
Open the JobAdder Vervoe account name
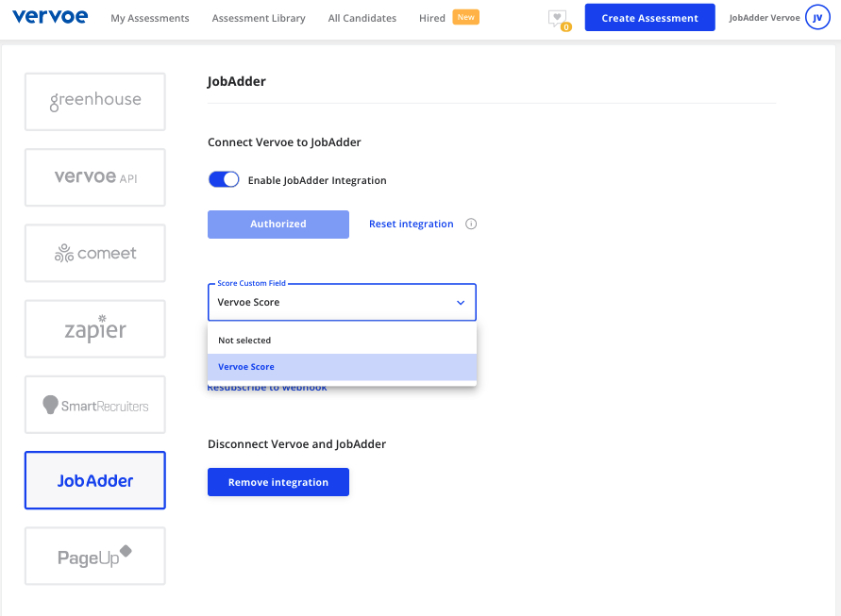(765, 18)
